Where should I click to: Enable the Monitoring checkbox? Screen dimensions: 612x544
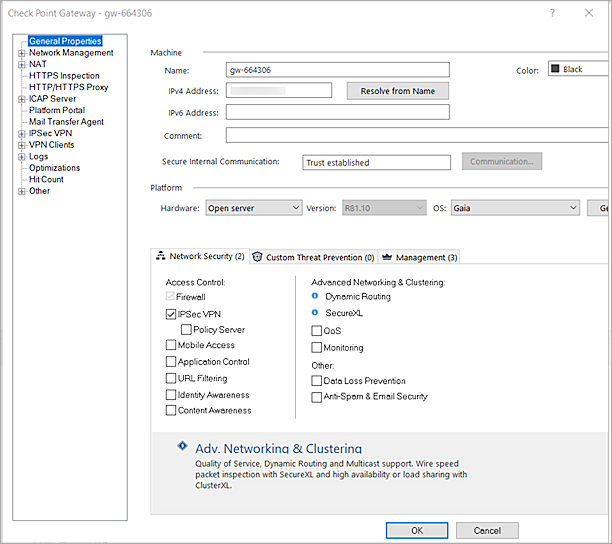(317, 347)
